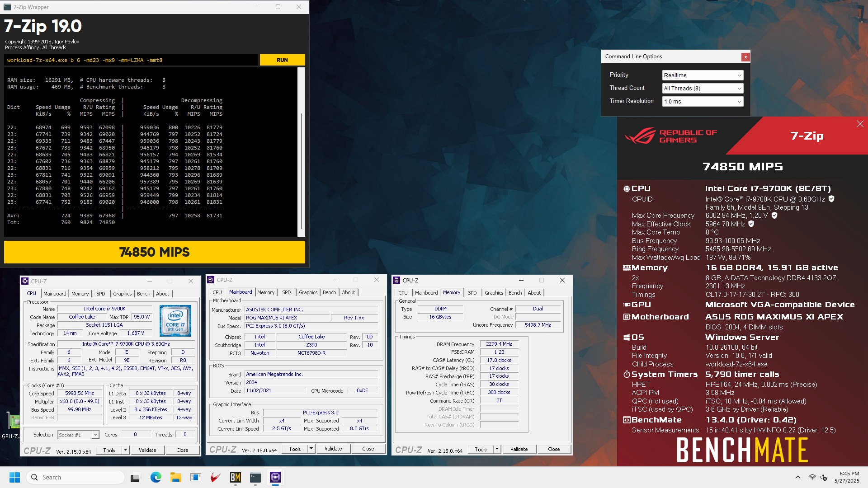This screenshot has height=488, width=868.
Task: Click the Republic of Gamers logo
Action: pos(671,136)
